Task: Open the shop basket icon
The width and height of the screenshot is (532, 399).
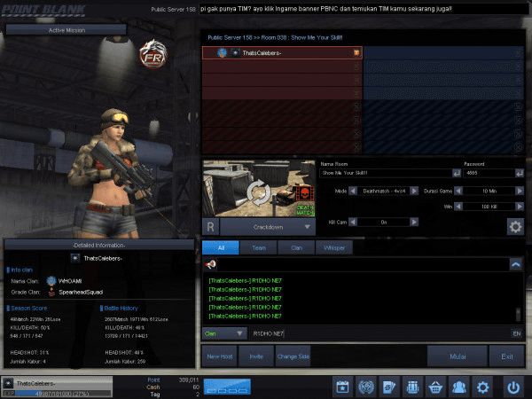Action: tap(435, 387)
